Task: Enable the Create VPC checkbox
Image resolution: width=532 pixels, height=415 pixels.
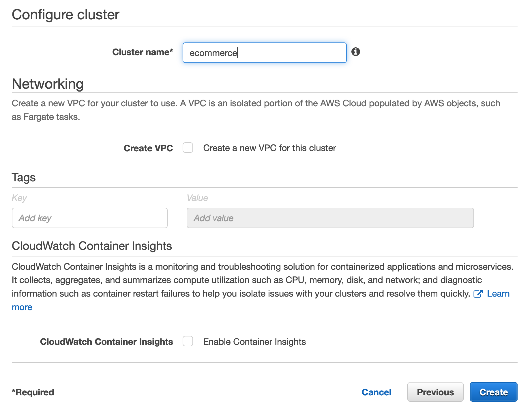Action: click(x=188, y=148)
